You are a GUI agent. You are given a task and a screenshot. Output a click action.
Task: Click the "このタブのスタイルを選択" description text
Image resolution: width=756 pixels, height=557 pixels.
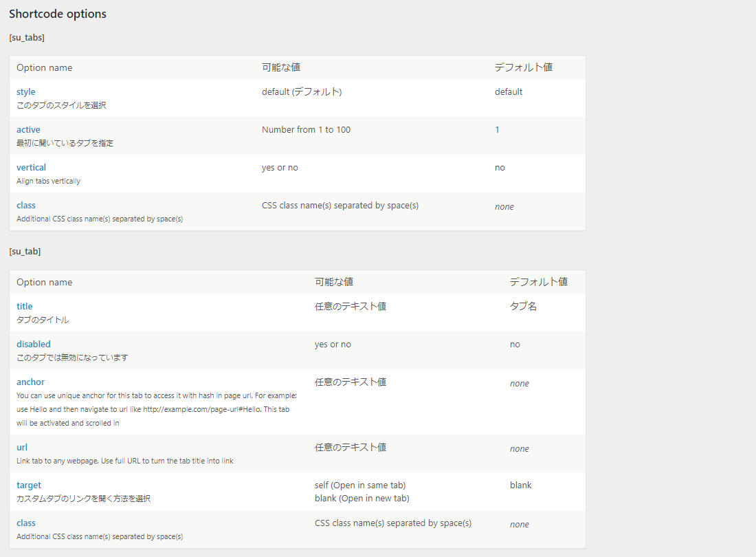tap(61, 105)
